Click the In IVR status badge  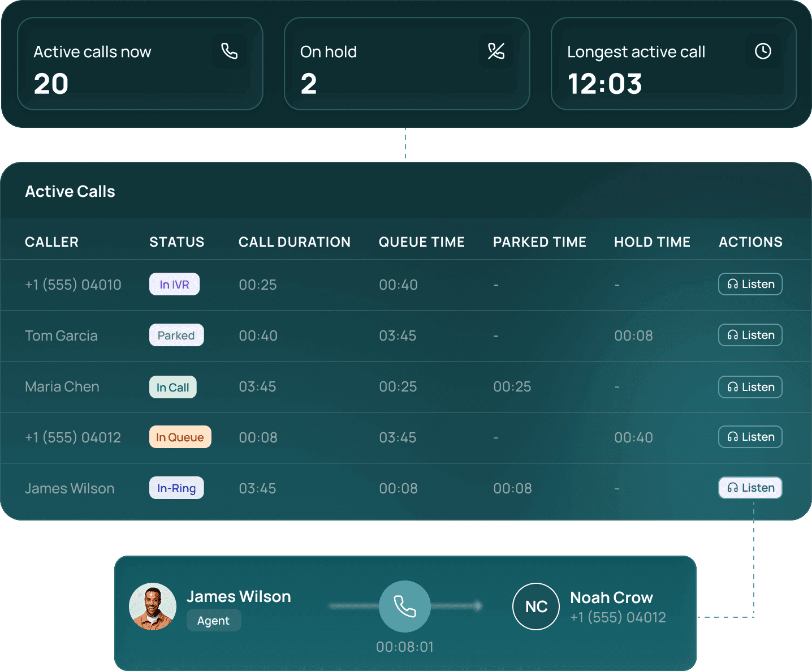tap(174, 284)
